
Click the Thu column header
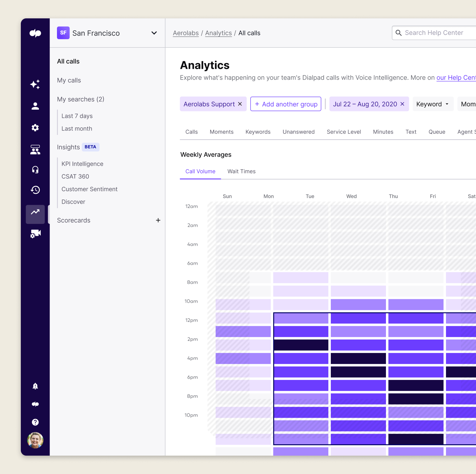(x=393, y=196)
